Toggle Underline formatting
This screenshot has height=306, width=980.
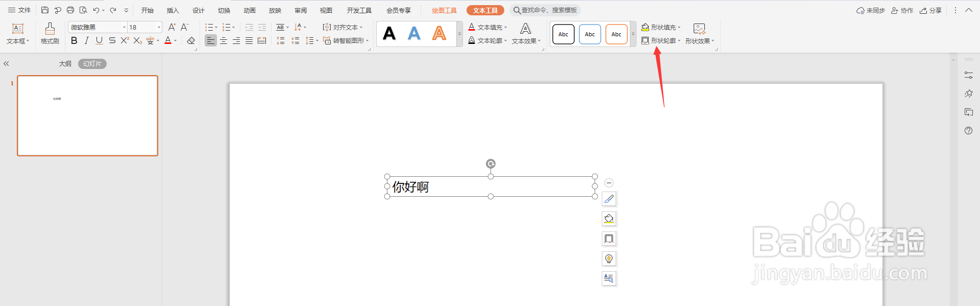click(99, 40)
